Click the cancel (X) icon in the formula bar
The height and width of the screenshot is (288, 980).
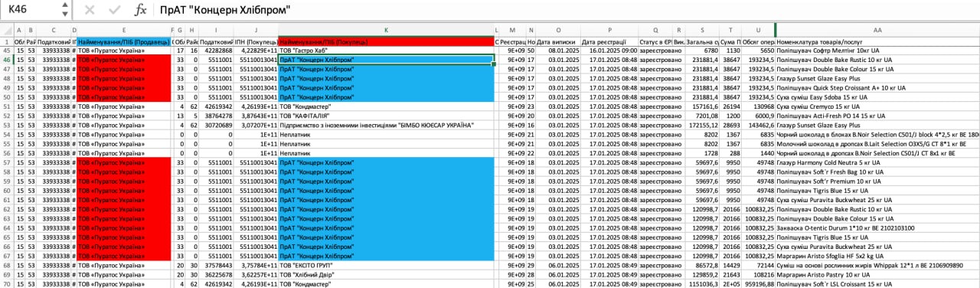89,11
